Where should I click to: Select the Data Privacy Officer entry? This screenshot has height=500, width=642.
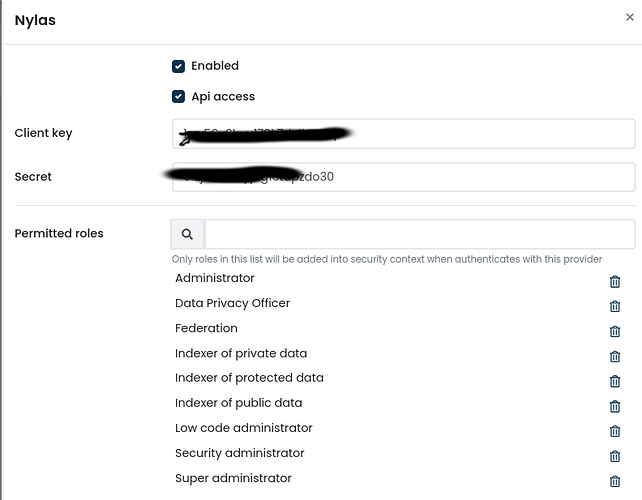pyautogui.click(x=232, y=303)
